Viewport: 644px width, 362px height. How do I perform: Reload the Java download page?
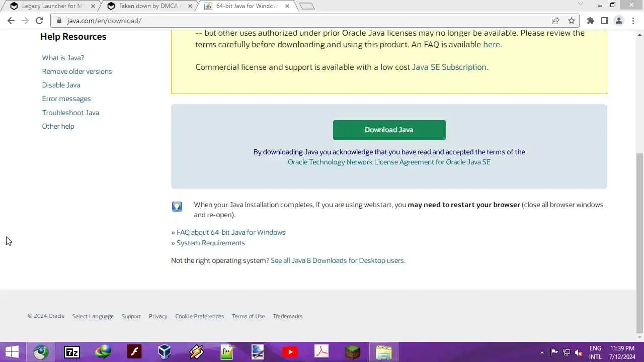point(39,21)
